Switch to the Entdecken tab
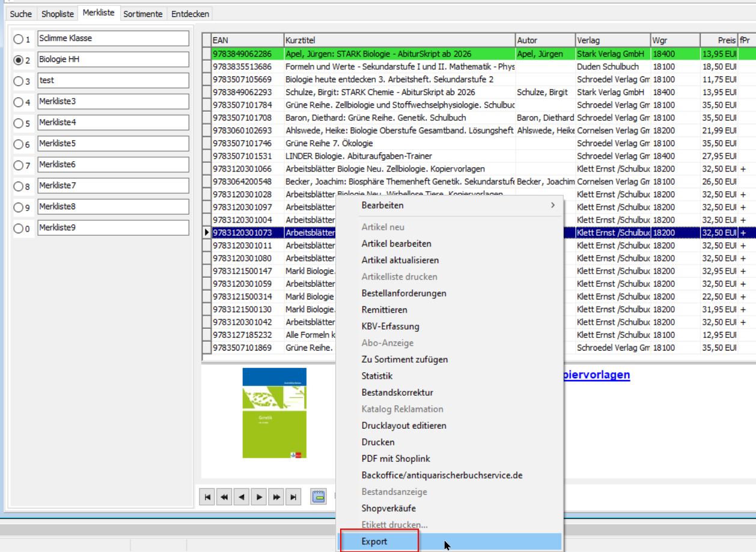The width and height of the screenshot is (756, 552). point(190,14)
